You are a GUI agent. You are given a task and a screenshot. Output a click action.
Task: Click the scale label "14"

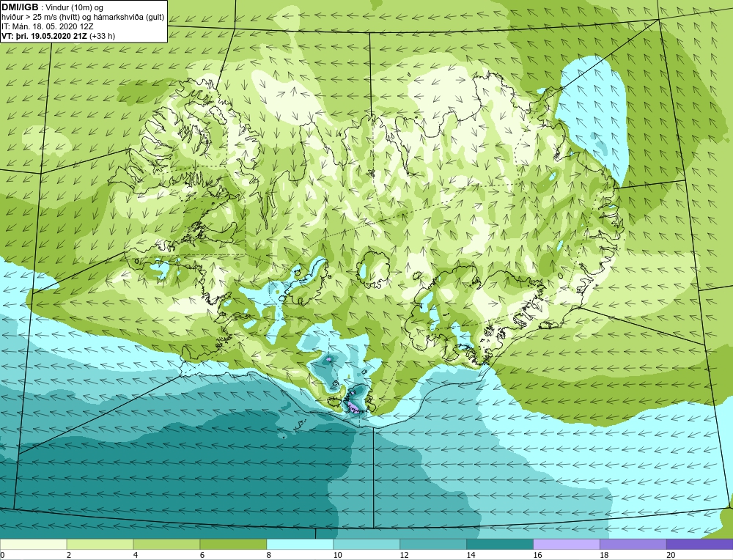471,555
